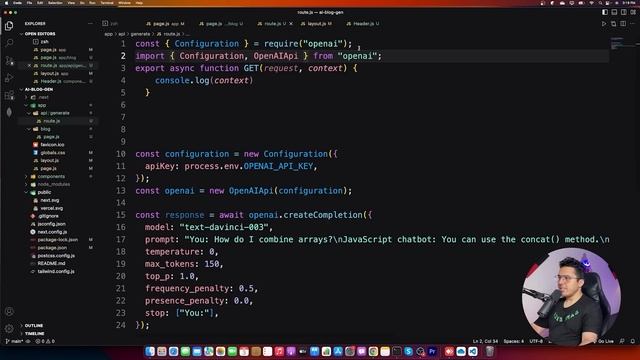Open Premiere Pro from the Dock
This screenshot has height=360, width=640.
click(432, 351)
